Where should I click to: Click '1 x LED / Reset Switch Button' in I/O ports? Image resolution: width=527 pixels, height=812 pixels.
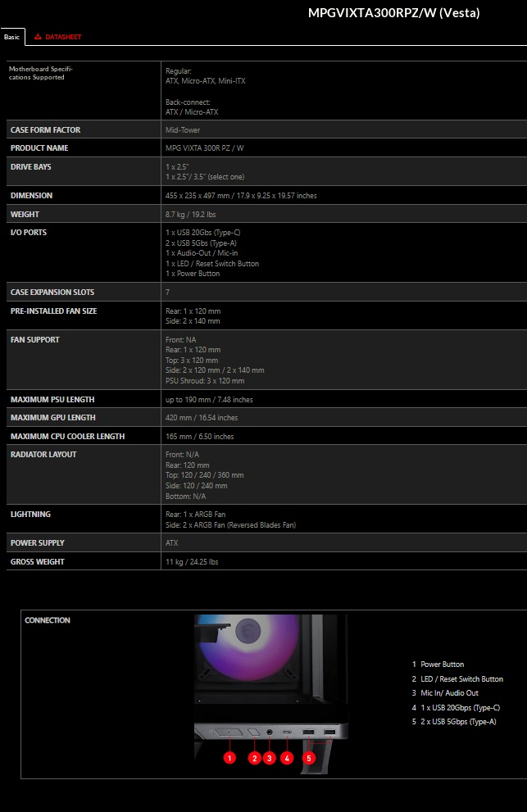pos(212,264)
